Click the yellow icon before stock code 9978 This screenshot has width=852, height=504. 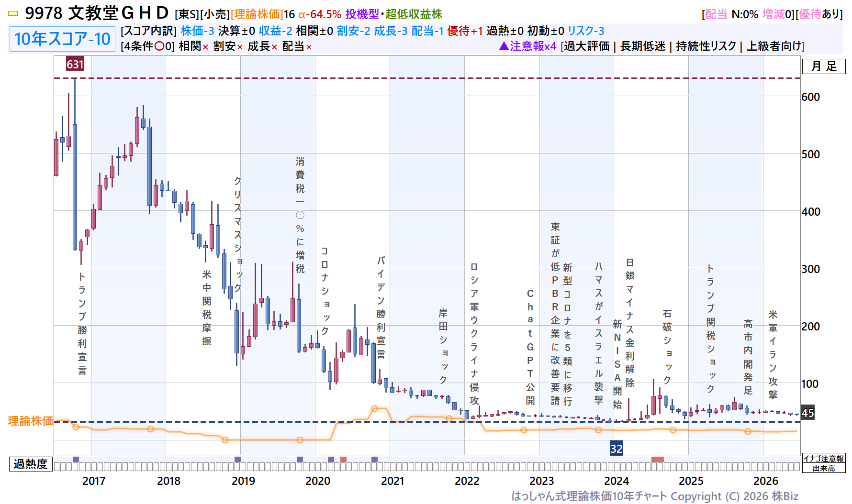[x=13, y=14]
